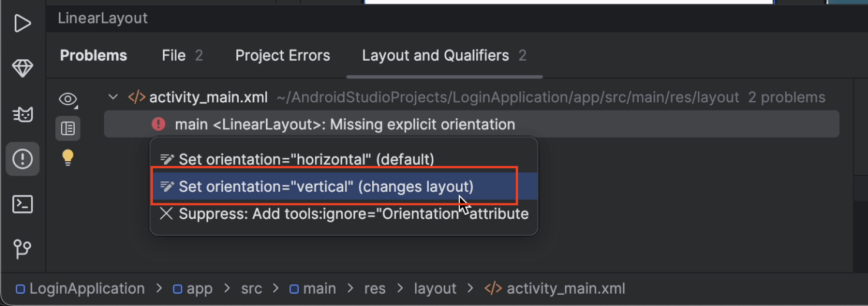Open the Problems exclamation icon in sidebar

(x=22, y=159)
